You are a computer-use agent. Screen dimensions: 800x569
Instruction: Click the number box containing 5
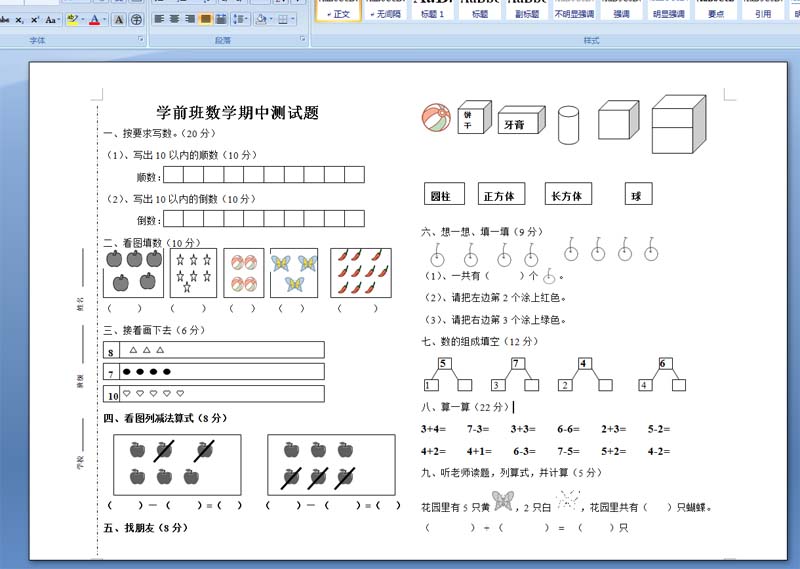(445, 363)
